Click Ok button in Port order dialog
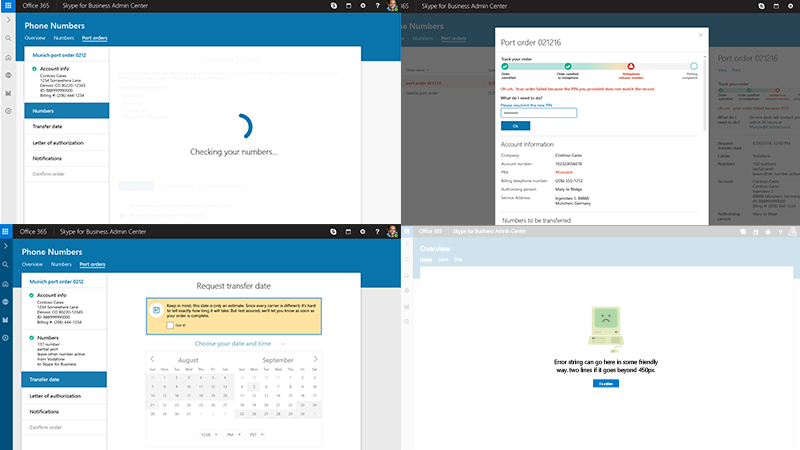This screenshot has height=450, width=800. (515, 126)
